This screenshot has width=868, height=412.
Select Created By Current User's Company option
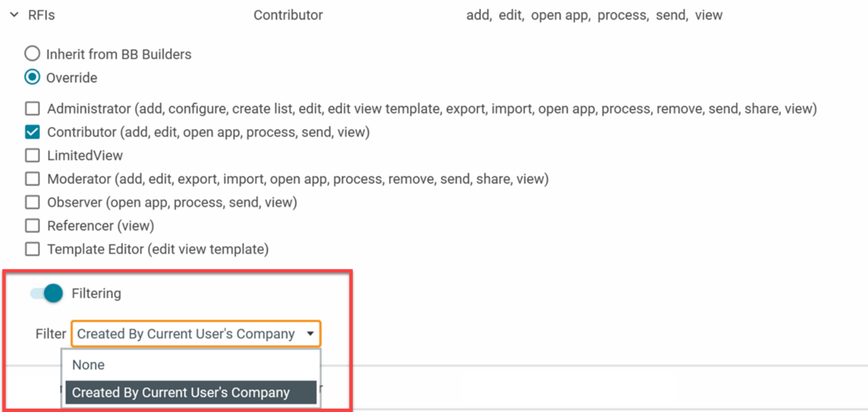click(181, 392)
